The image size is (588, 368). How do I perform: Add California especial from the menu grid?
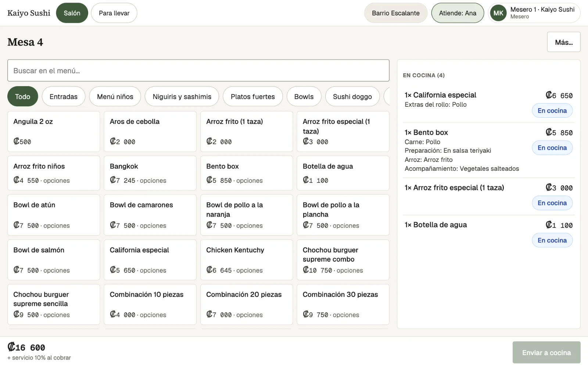click(x=150, y=260)
